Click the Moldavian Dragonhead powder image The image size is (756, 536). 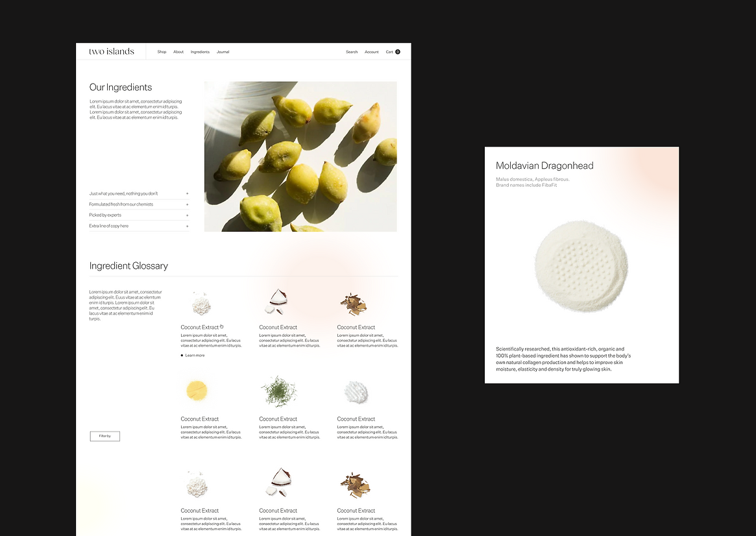[581, 266]
